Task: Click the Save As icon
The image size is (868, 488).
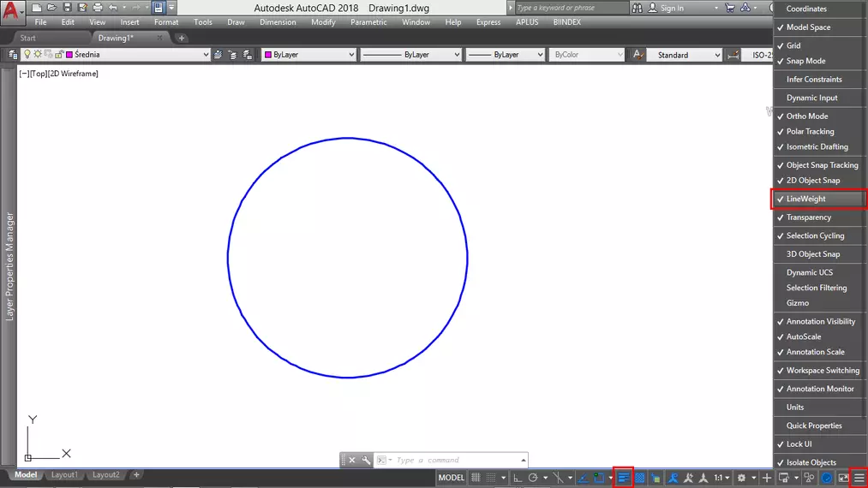Action: pyautogui.click(x=82, y=8)
